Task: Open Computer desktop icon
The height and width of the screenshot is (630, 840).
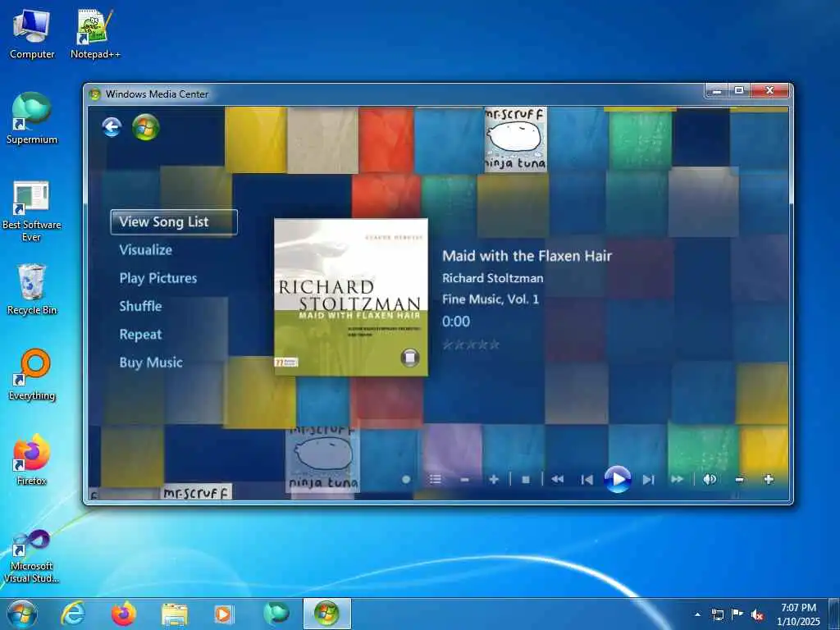Action: 32,33
